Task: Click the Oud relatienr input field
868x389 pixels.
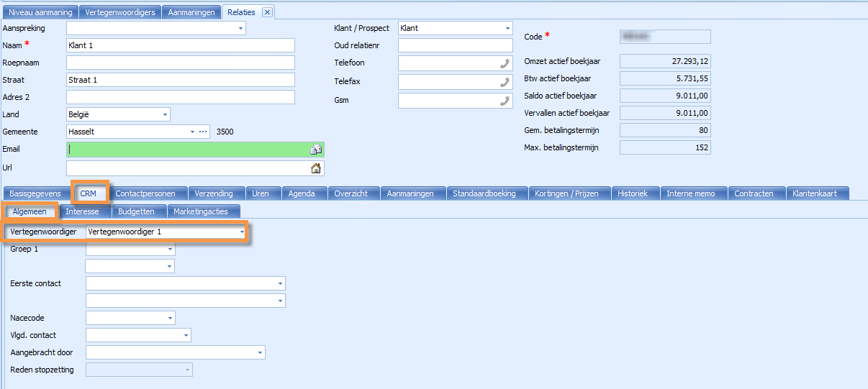Action: (x=456, y=45)
